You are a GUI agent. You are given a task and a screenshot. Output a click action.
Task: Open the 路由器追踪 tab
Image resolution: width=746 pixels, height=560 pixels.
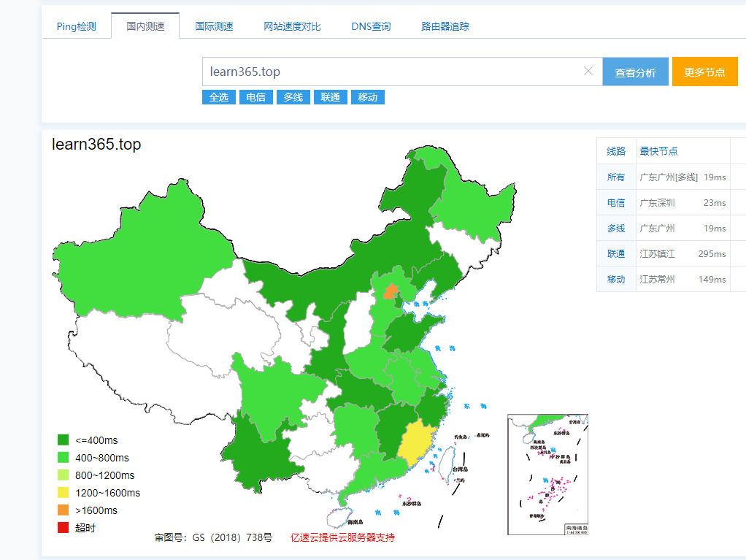[445, 26]
